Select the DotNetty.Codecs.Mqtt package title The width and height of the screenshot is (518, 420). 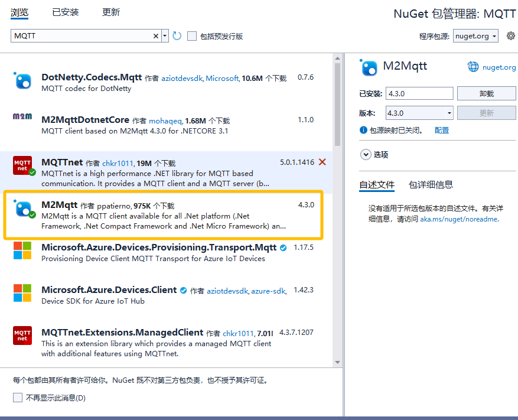(x=92, y=77)
